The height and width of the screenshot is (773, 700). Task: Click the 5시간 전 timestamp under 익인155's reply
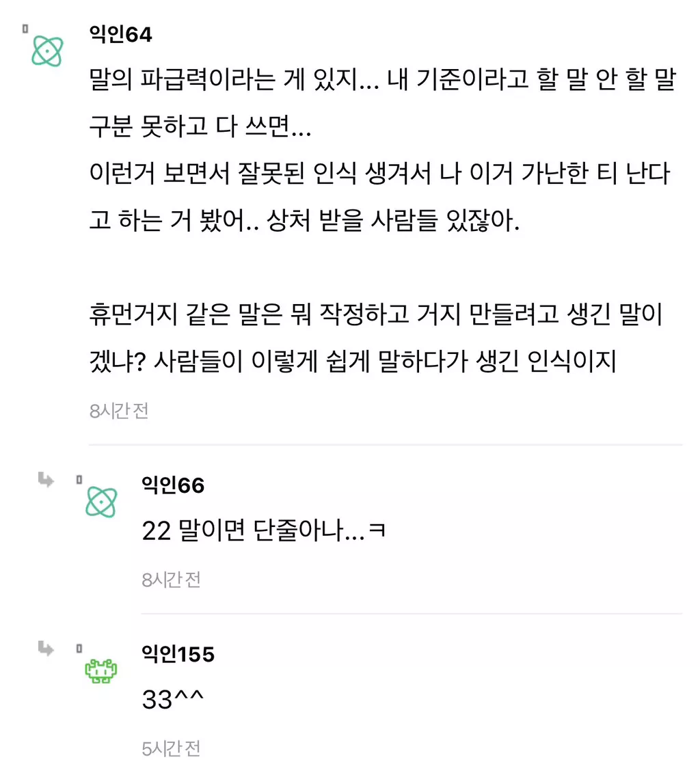[171, 749]
